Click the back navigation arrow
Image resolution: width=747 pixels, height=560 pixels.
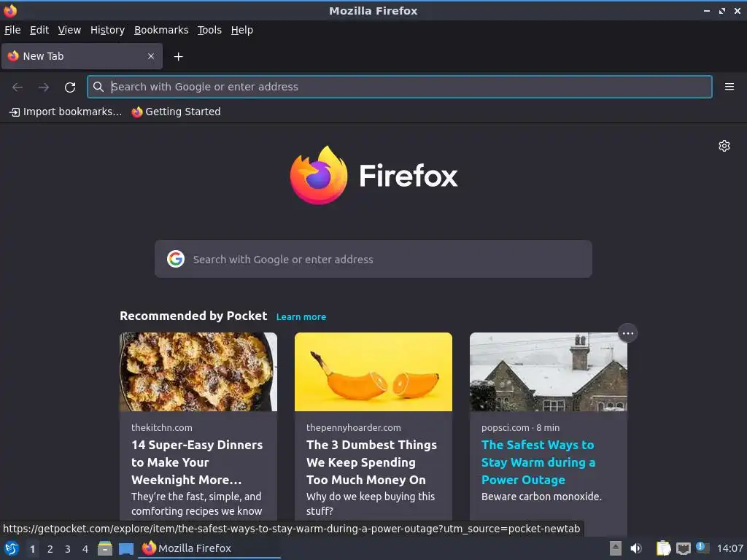tap(18, 87)
